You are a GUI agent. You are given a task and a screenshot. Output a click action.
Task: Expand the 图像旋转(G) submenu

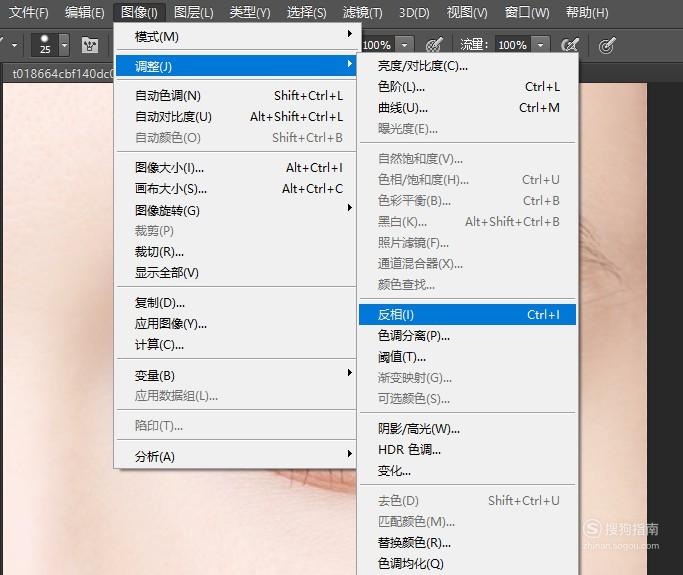pyautogui.click(x=236, y=210)
